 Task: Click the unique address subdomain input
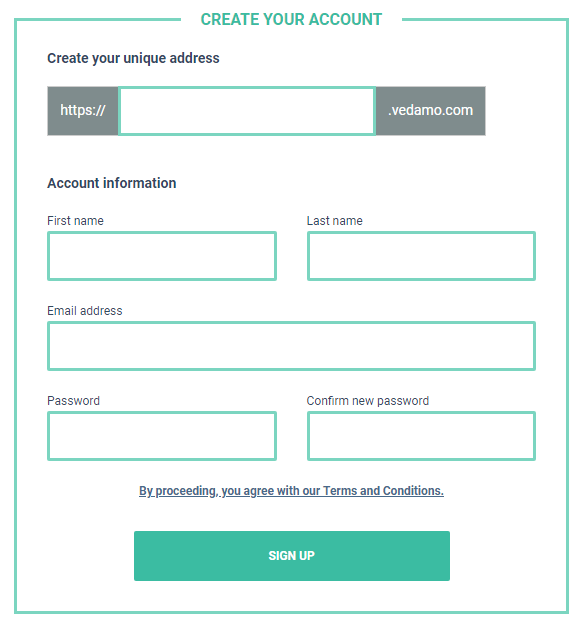coord(247,111)
